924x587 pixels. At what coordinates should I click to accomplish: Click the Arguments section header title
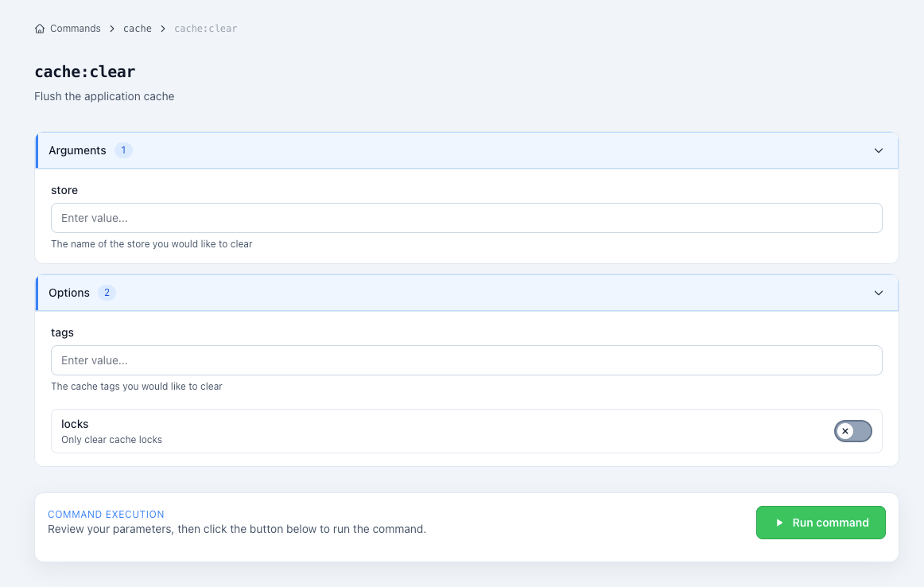pos(77,150)
